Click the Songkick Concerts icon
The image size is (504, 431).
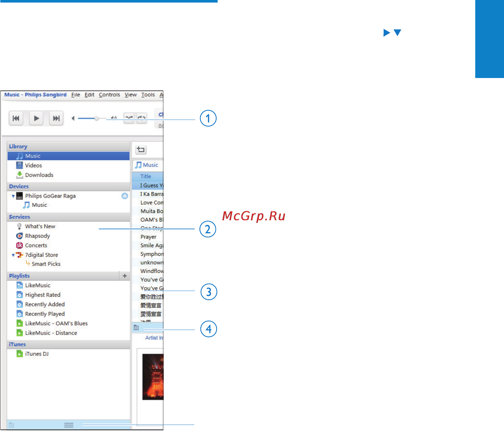tap(19, 245)
